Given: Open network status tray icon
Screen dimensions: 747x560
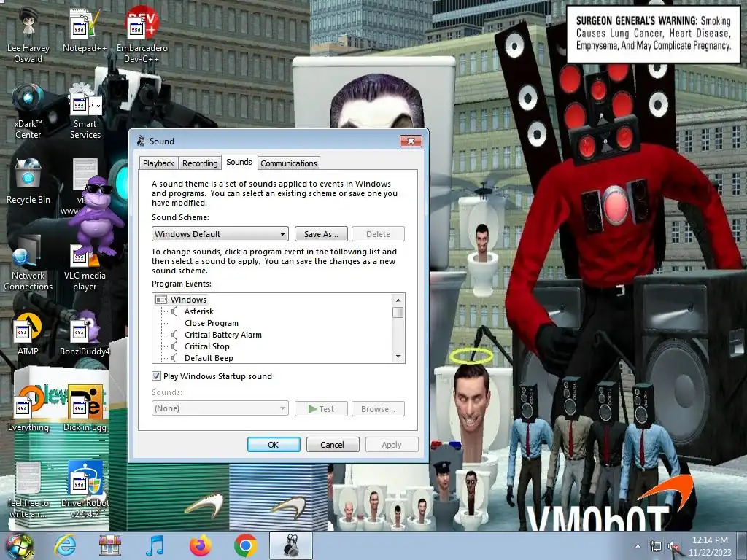Looking at the screenshot, I should (x=656, y=546).
